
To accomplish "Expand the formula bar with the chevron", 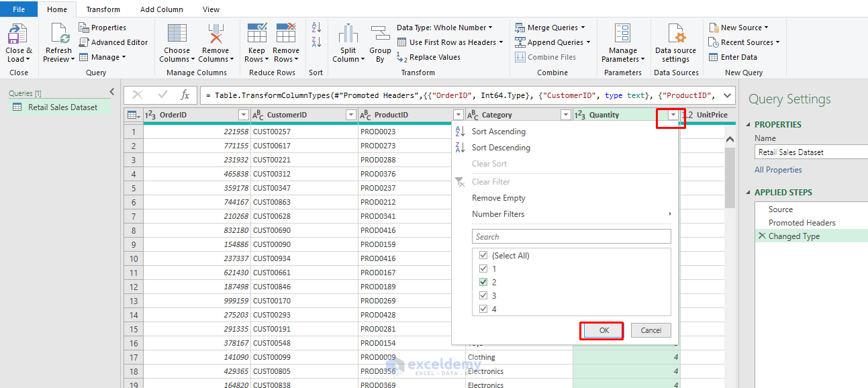I will click(x=728, y=95).
